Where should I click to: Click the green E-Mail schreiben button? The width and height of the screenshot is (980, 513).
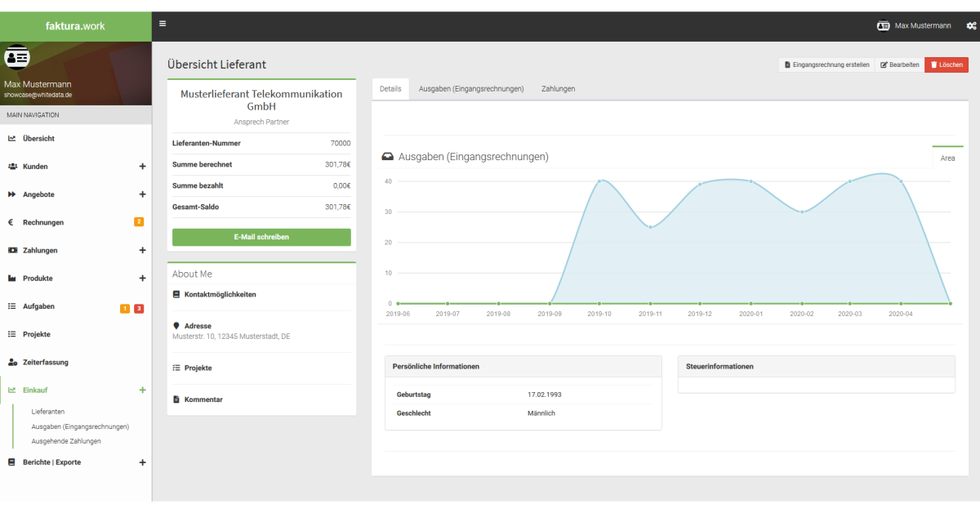[261, 237]
